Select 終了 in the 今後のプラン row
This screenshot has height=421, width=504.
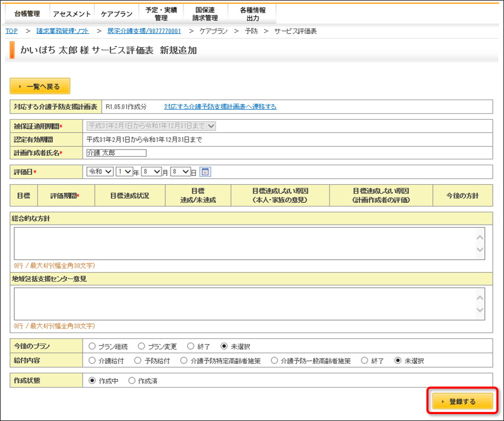pos(191,346)
